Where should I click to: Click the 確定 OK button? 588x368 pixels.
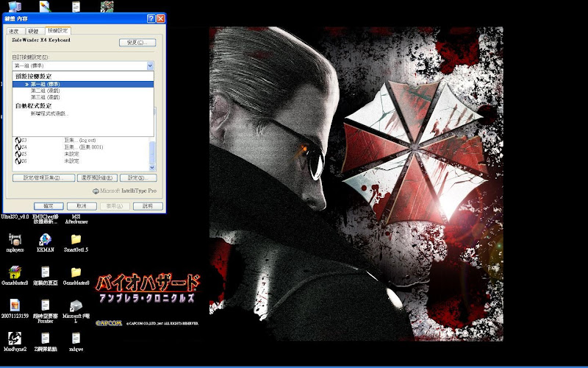click(49, 206)
